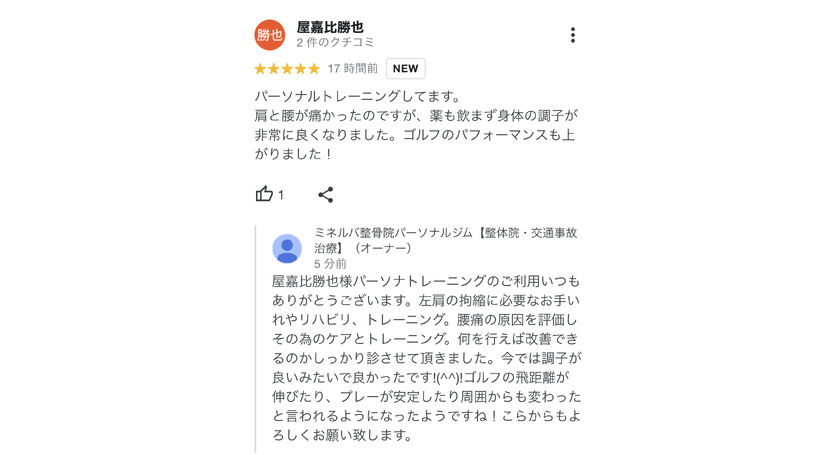Click the NEW badge
Image resolution: width=840 pixels, height=455 pixels.
[x=405, y=69]
